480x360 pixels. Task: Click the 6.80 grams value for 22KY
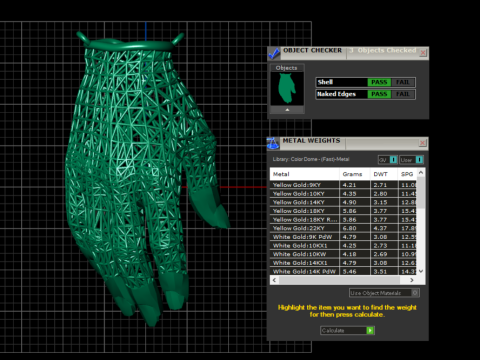click(x=349, y=228)
